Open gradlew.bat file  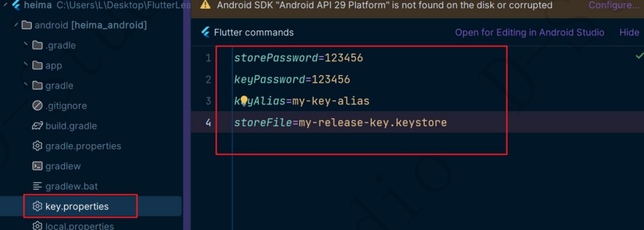pos(71,186)
